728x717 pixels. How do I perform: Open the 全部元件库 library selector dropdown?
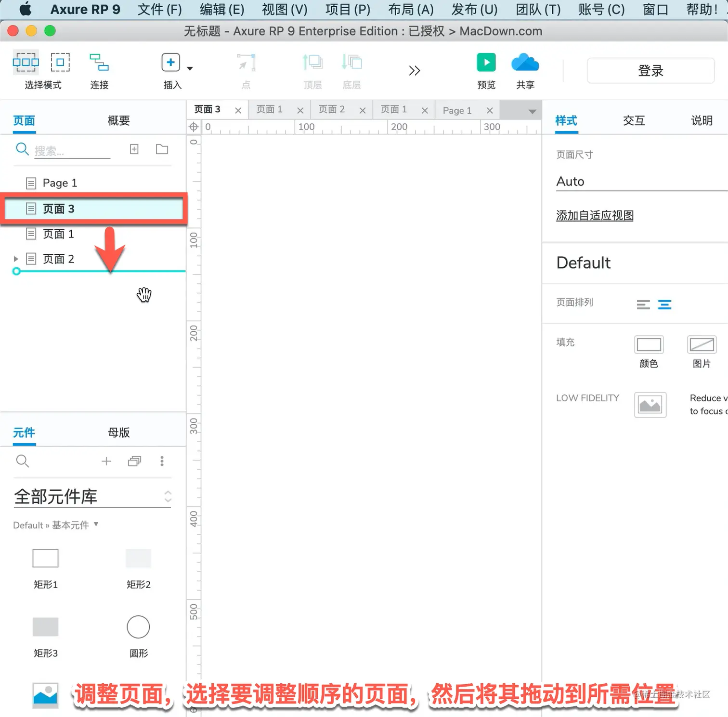pos(92,496)
